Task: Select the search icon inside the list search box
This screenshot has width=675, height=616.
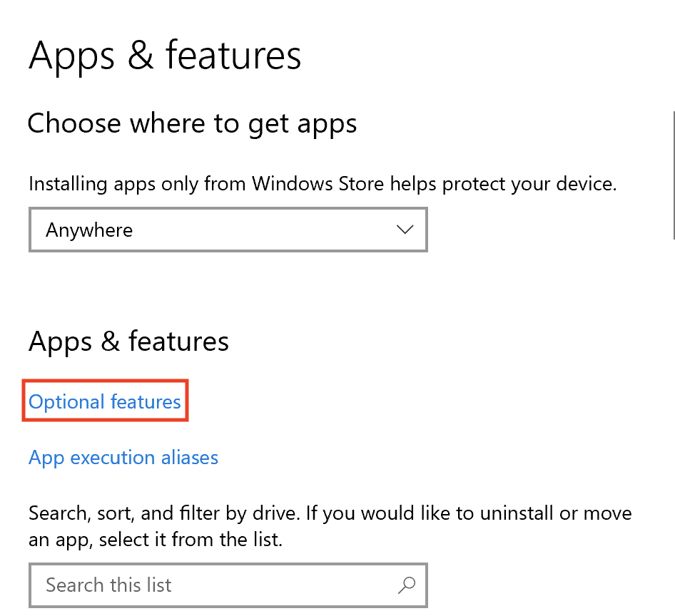Action: [x=406, y=585]
